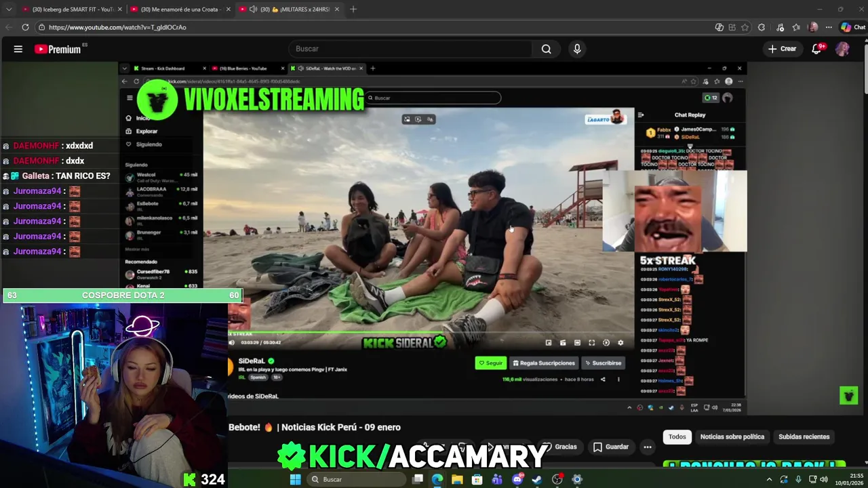
Task: Open the YouTube account avatar menu
Action: (842, 49)
